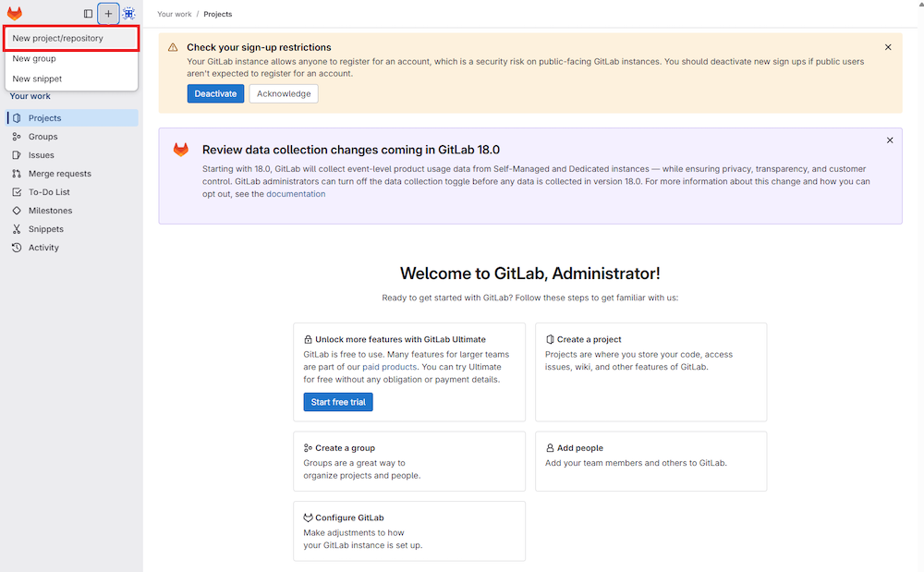Collapse the left sidebar panel
The height and width of the screenshot is (572, 924).
(x=87, y=13)
